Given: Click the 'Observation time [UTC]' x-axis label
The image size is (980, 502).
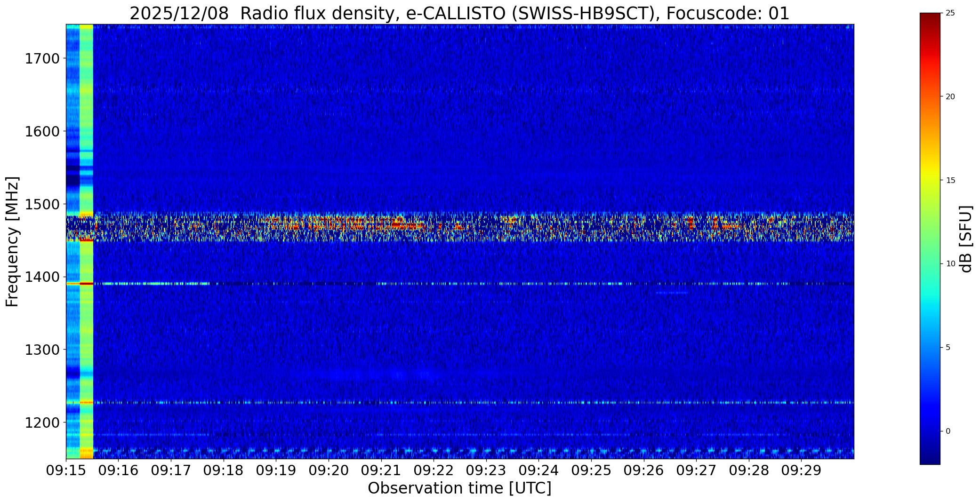Looking at the screenshot, I should pyautogui.click(x=459, y=488).
